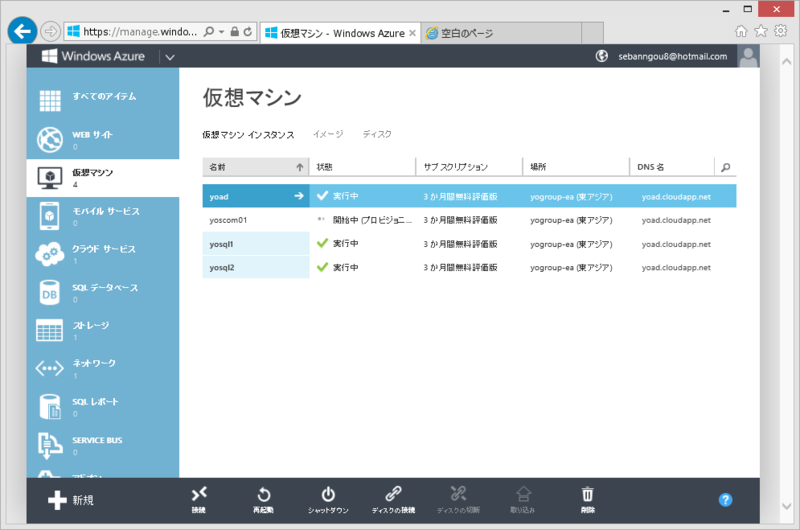Click the table search magnifier icon
The width and height of the screenshot is (800, 530).
coord(726,167)
